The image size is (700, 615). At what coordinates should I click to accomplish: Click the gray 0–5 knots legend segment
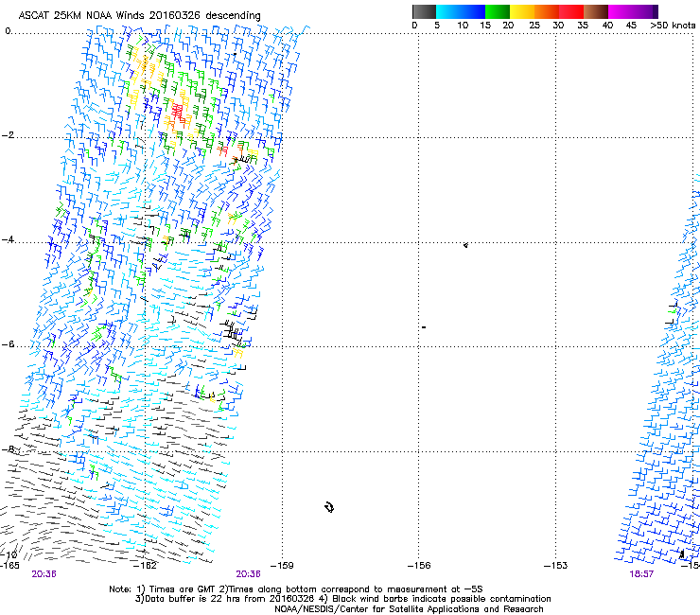click(x=424, y=11)
